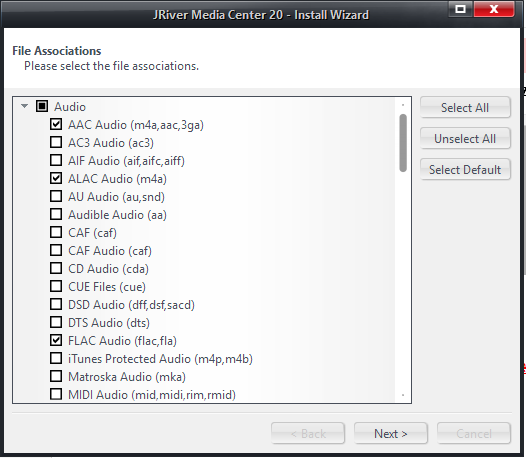Image resolution: width=526 pixels, height=458 pixels.
Task: Click the disabled < Back button
Action: 308,434
